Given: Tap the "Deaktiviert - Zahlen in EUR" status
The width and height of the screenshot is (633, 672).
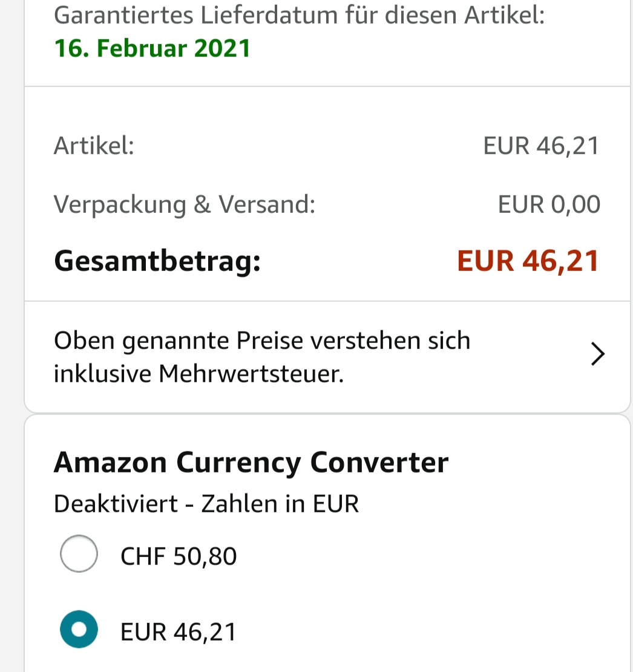Looking at the screenshot, I should pyautogui.click(x=206, y=503).
